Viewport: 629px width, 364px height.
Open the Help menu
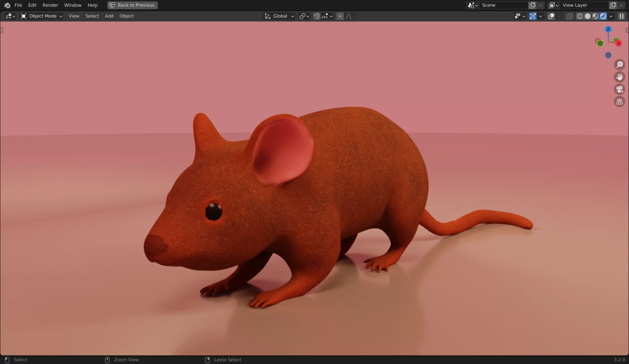coord(92,5)
